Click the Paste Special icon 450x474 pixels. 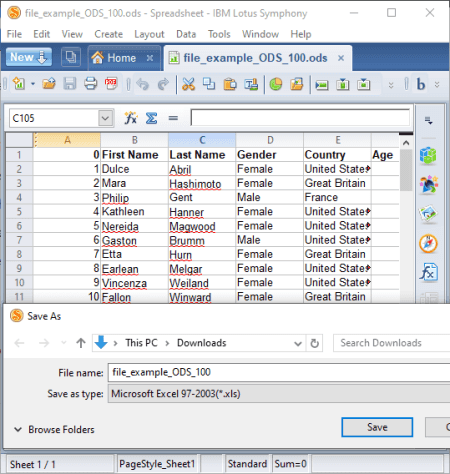click(x=251, y=84)
